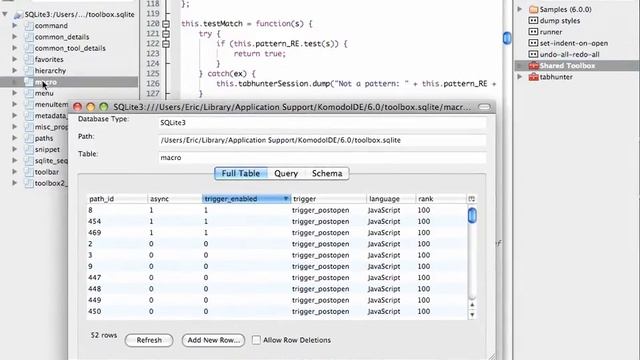Switch to the Schema tab
Screen dimensions: 640x360
[x=327, y=173]
